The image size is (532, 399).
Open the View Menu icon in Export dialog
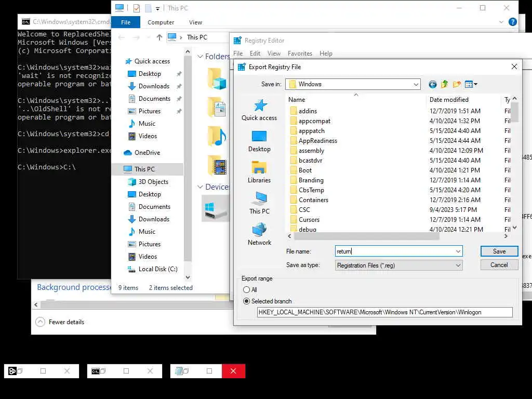click(x=471, y=84)
